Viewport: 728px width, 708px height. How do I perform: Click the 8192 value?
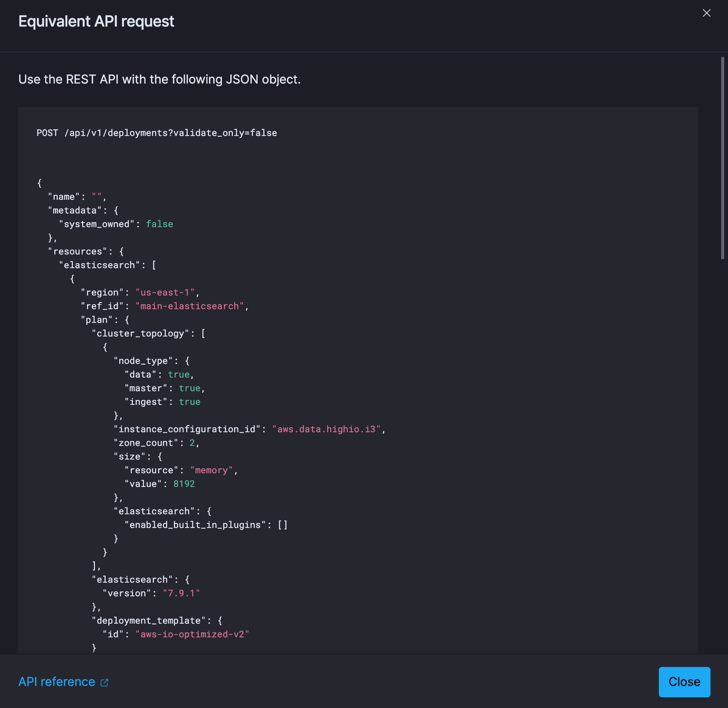[x=184, y=484]
